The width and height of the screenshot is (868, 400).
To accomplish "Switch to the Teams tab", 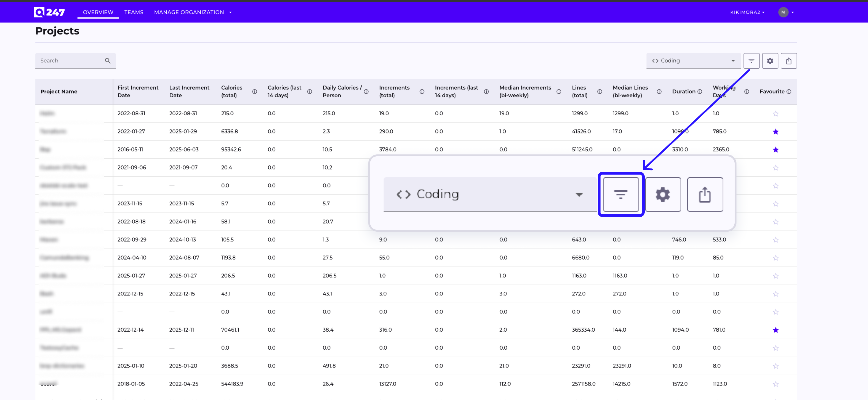I will click(x=133, y=12).
